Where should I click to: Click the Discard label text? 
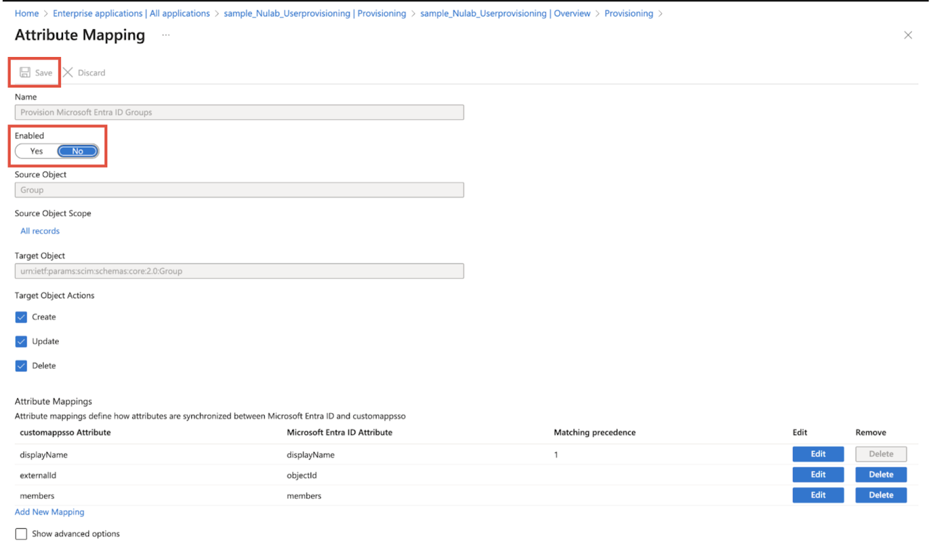click(92, 73)
